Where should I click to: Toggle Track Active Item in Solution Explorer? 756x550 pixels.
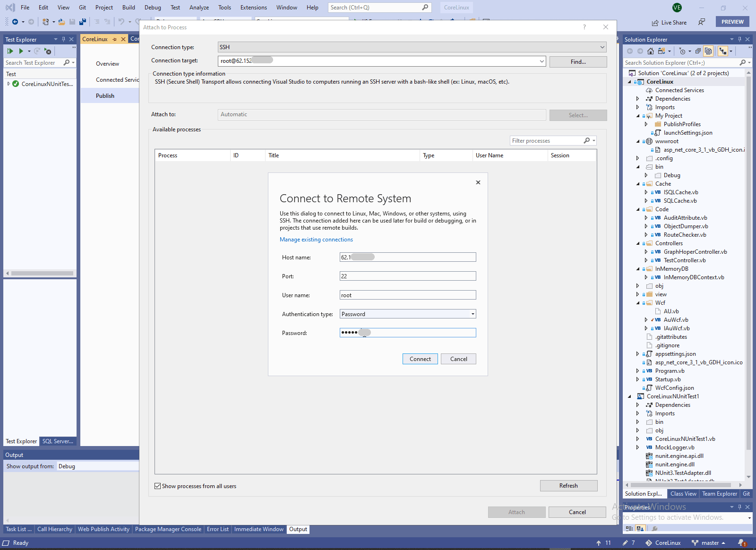point(722,51)
